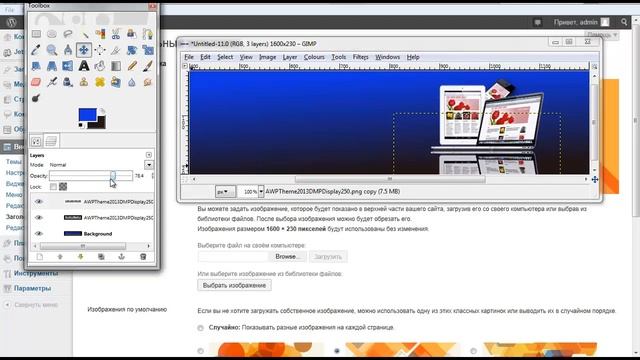This screenshot has width=640, height=360.
Task: Open the px unit dropdown
Action: click(225, 191)
